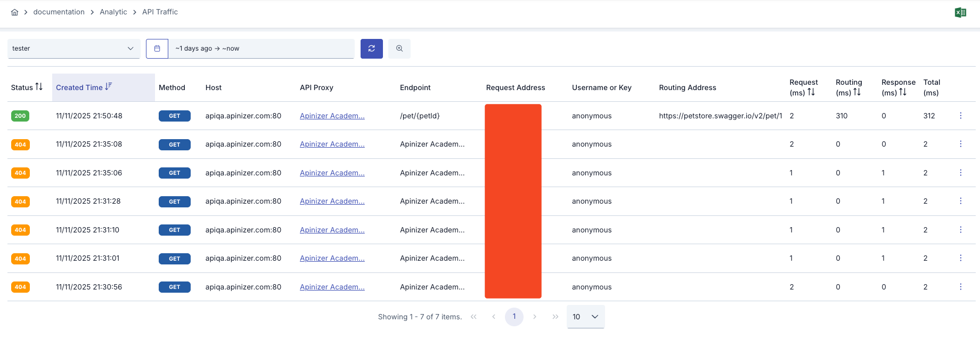Viewport: 980px width, 338px height.
Task: Select page 1 in pagination
Action: (x=514, y=317)
